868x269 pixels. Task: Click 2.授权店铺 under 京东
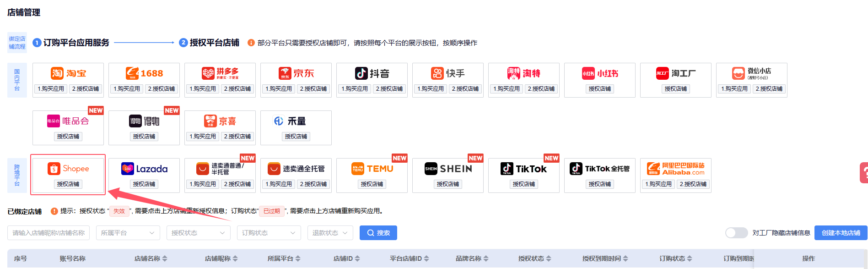[x=313, y=88]
